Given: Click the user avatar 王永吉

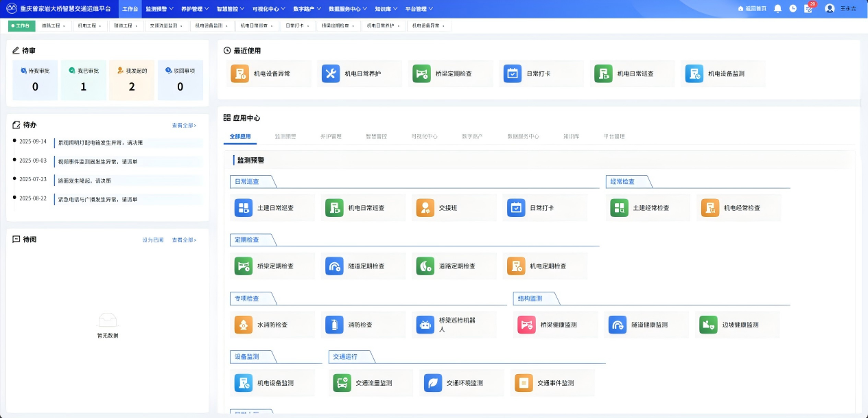Looking at the screenshot, I should coord(830,9).
